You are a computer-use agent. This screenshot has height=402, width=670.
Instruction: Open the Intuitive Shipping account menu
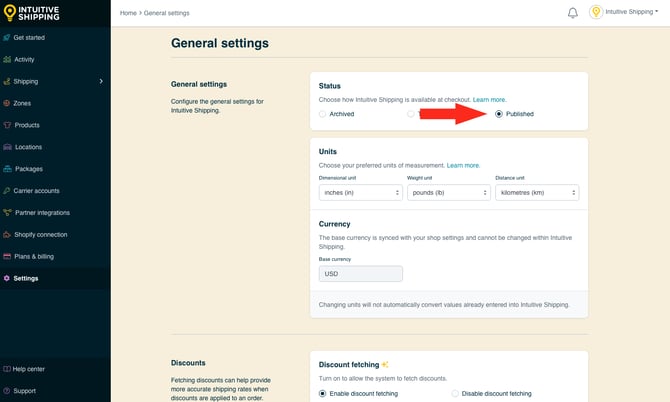632,12
